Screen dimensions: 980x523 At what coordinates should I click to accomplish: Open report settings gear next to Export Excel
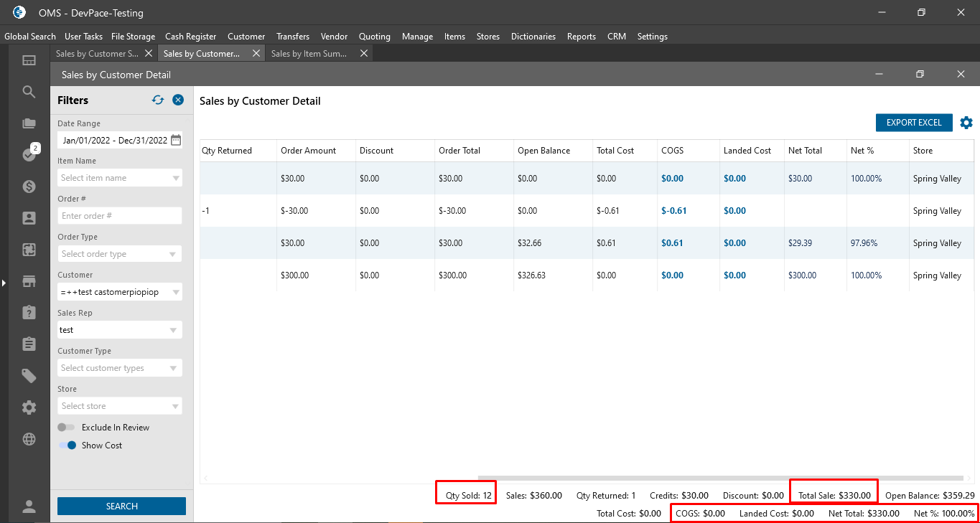[x=966, y=123]
